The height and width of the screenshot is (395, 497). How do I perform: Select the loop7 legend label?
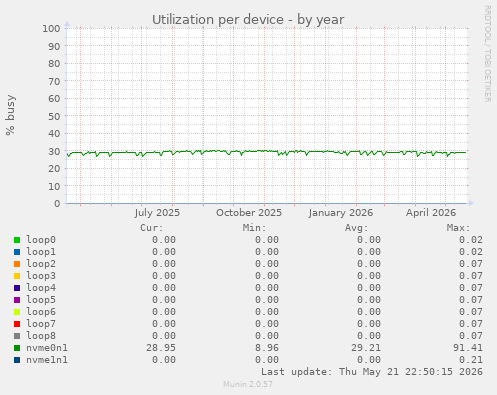(41, 324)
